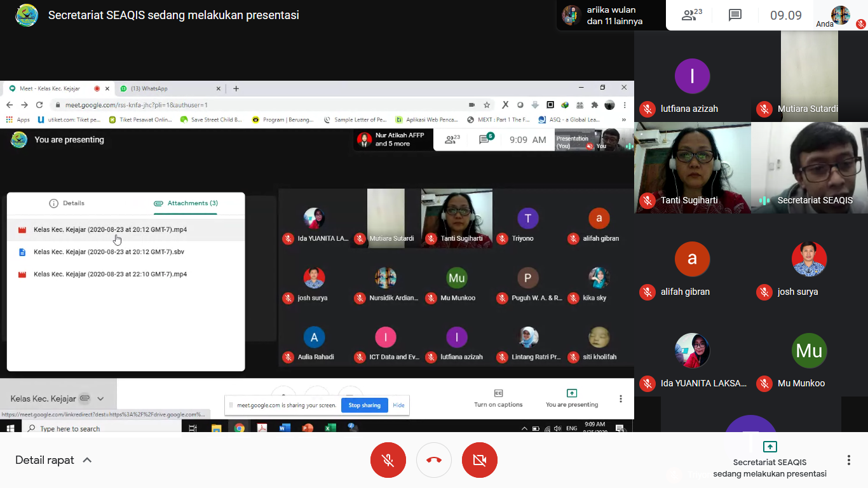Open the Kelas Kec. Kejajar .sbv file
The height and width of the screenshot is (488, 868).
point(109,252)
